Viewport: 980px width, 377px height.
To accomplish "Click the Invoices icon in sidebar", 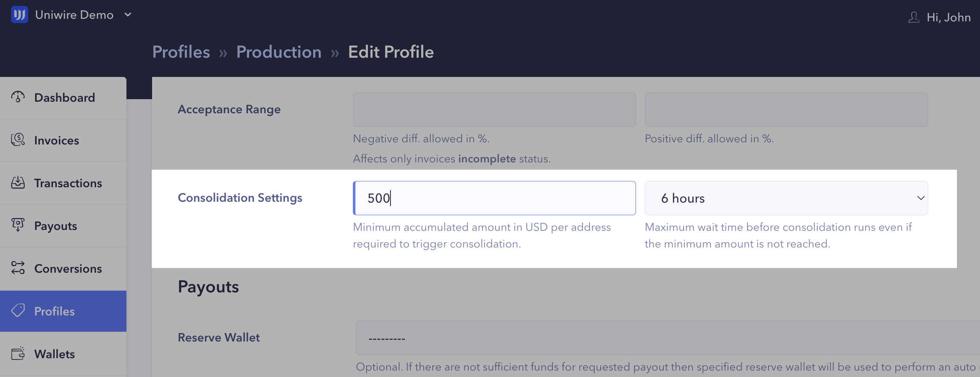I will pos(18,140).
